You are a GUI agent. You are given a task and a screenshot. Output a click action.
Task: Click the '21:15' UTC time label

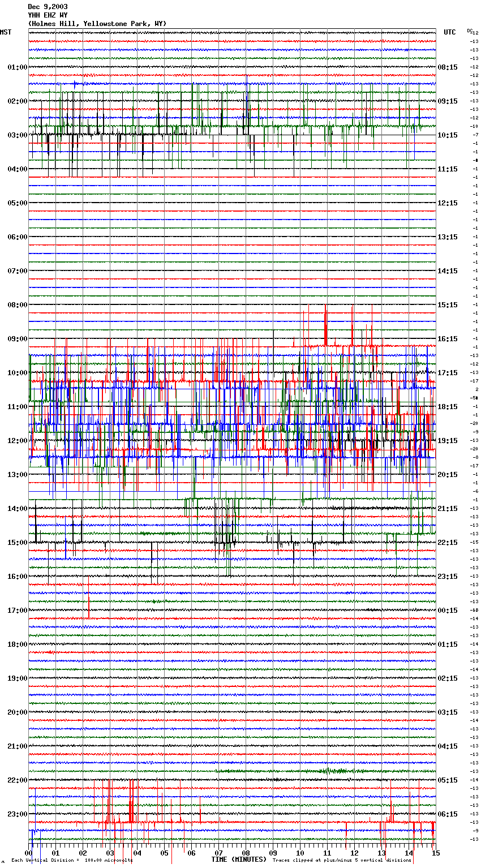click(x=448, y=509)
